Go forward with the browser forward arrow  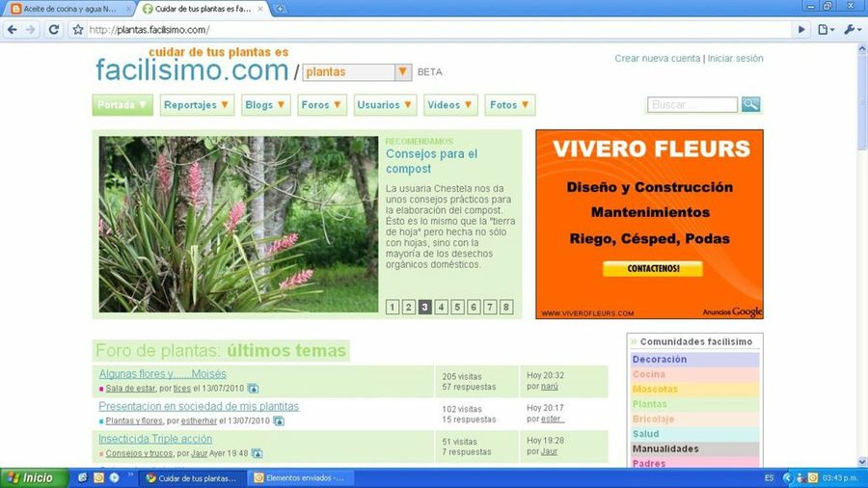[31, 30]
